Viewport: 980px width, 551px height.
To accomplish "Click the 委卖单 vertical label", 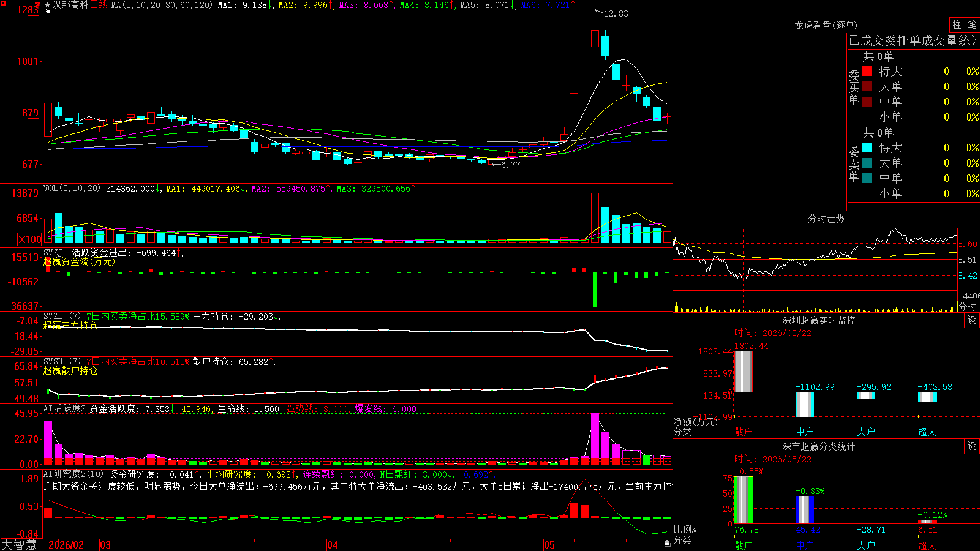I will tap(854, 163).
